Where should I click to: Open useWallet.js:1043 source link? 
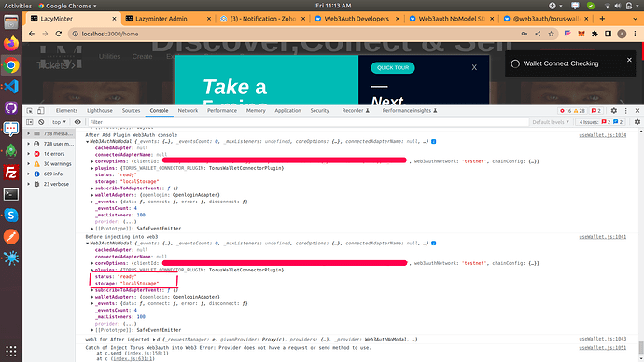pos(603,339)
